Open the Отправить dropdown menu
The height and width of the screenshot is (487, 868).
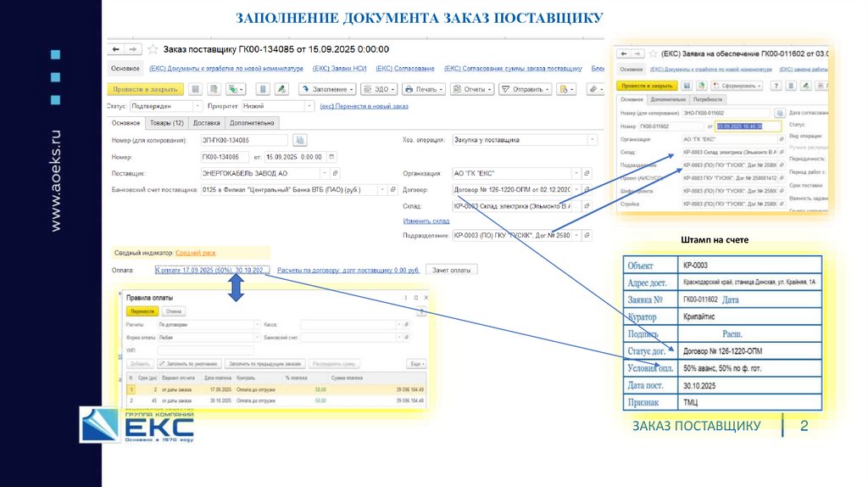click(526, 89)
